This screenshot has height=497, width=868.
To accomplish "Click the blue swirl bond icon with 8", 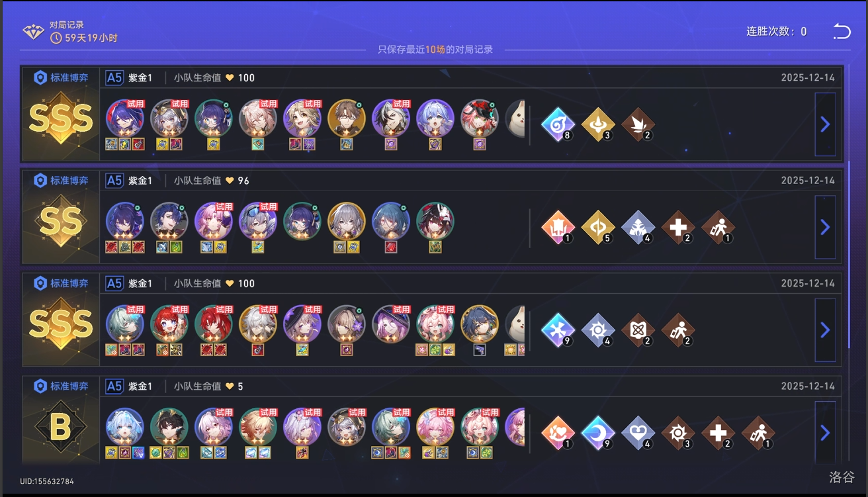I will pos(558,124).
